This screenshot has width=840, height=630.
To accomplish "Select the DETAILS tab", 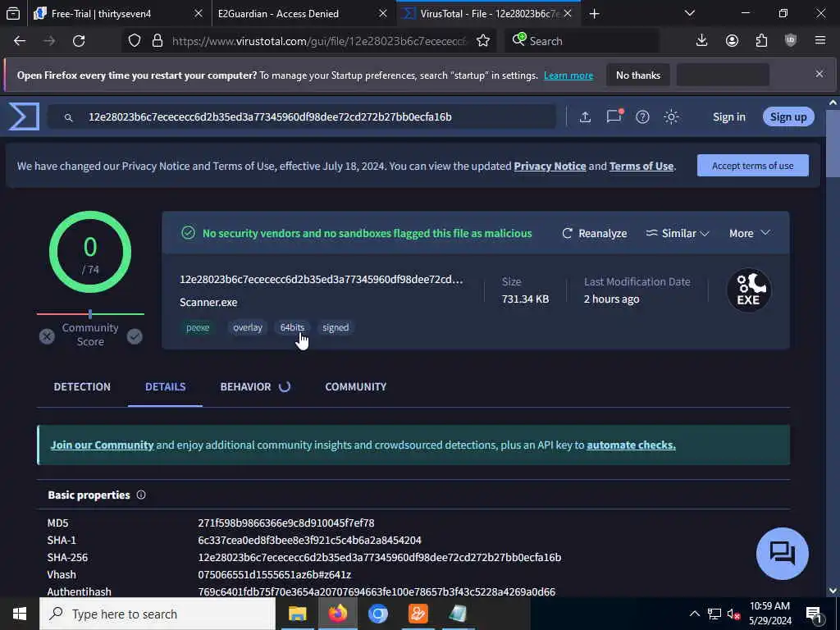I will click(166, 387).
